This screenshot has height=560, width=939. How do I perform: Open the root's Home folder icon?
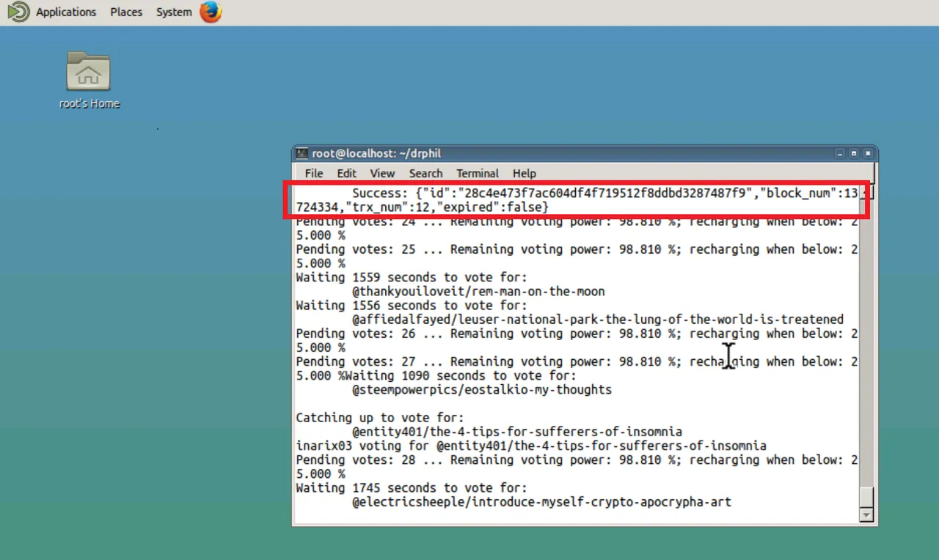click(x=88, y=71)
